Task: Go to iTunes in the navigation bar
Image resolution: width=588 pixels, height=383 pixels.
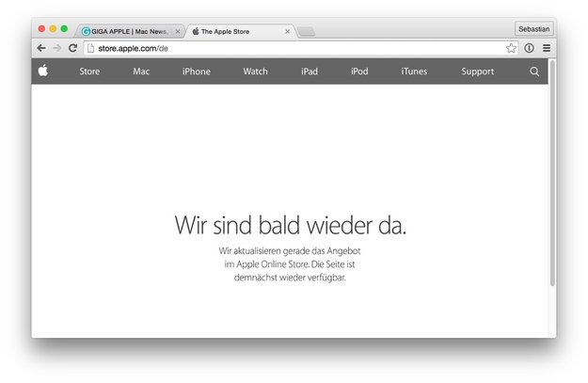Action: 414,72
